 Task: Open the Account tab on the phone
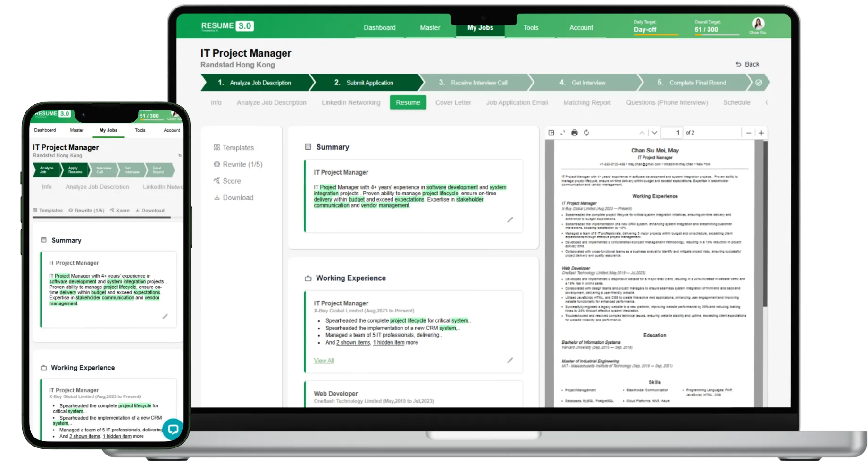pyautogui.click(x=172, y=130)
